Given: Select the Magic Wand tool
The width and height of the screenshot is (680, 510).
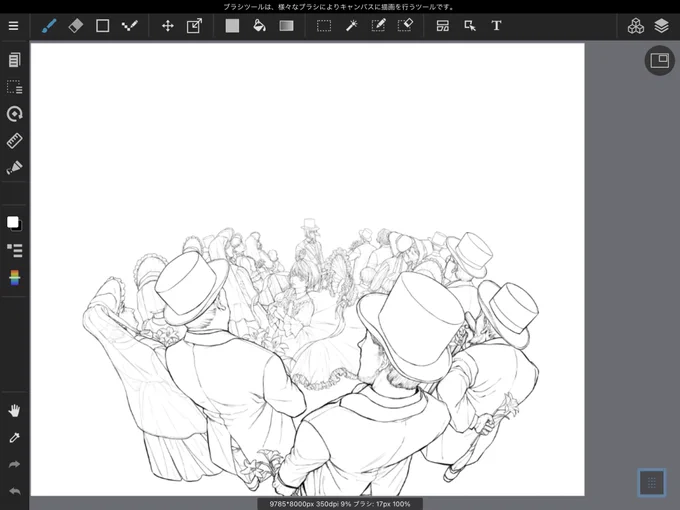Looking at the screenshot, I should [352, 26].
